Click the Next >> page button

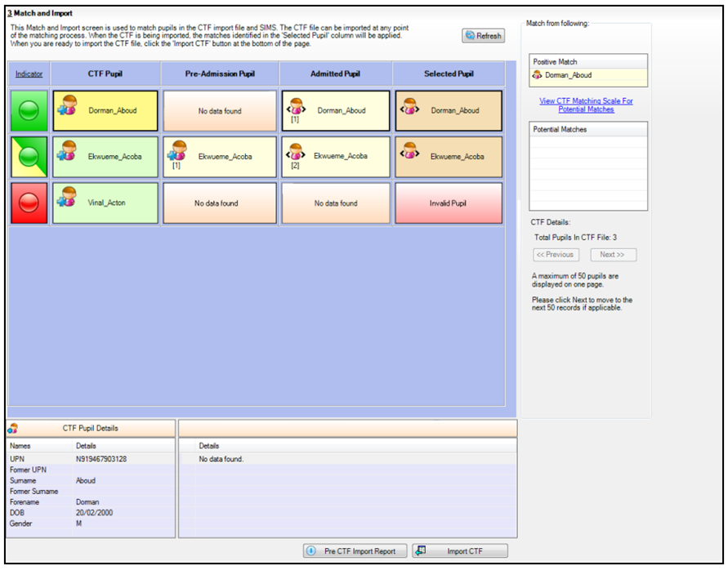coord(612,255)
